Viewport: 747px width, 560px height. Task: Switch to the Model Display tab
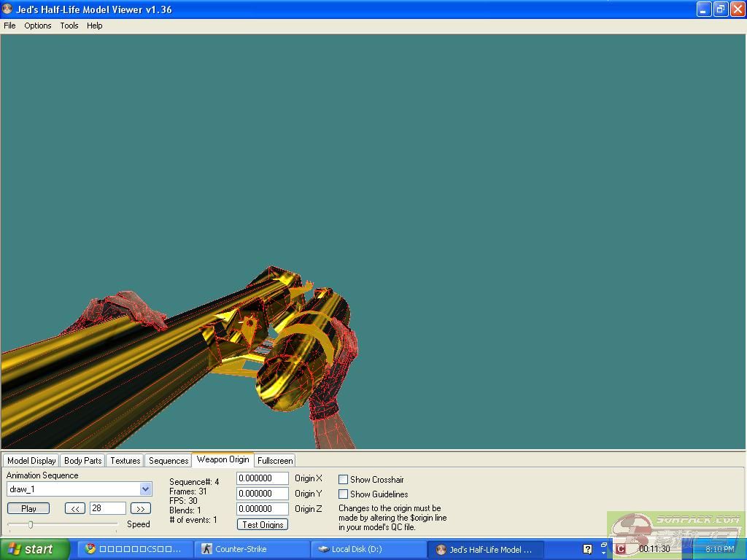(x=31, y=461)
